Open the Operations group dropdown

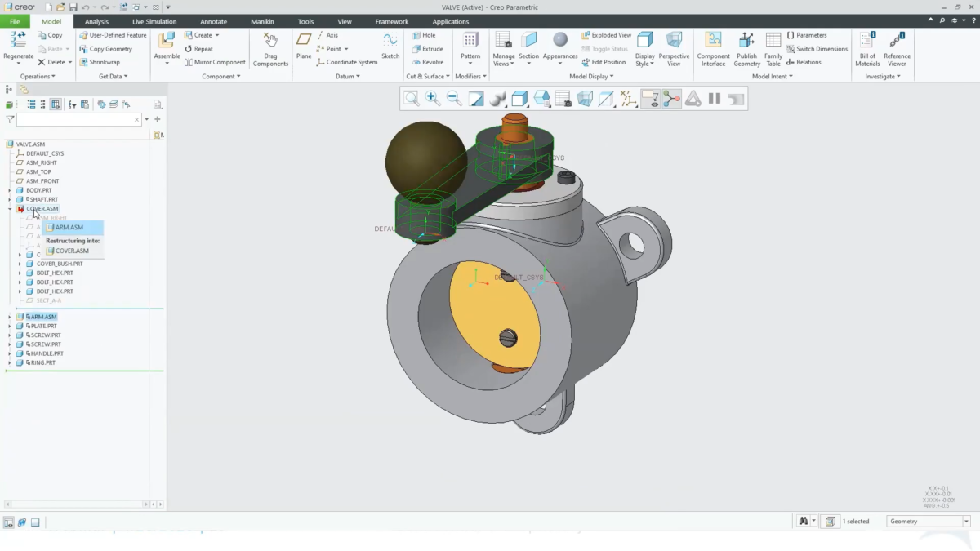click(38, 76)
